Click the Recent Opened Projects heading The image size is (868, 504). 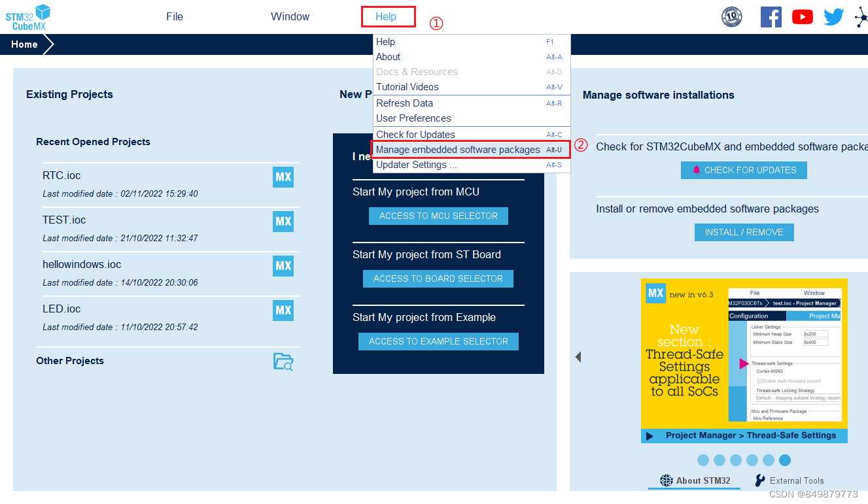pyautogui.click(x=93, y=142)
